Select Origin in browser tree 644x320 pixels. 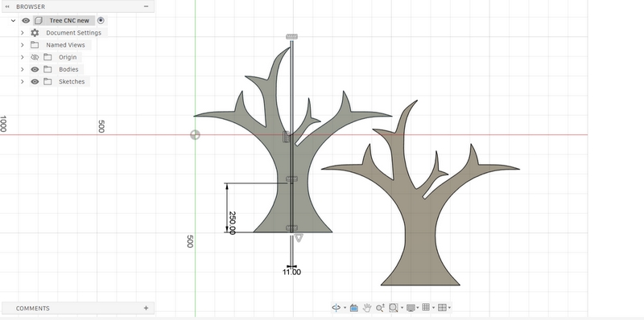[x=68, y=57]
